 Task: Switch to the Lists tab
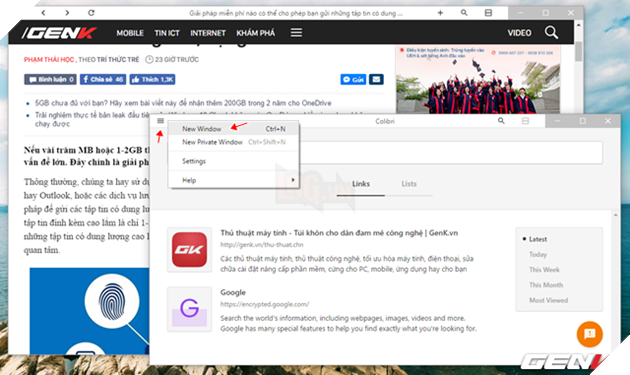409,184
